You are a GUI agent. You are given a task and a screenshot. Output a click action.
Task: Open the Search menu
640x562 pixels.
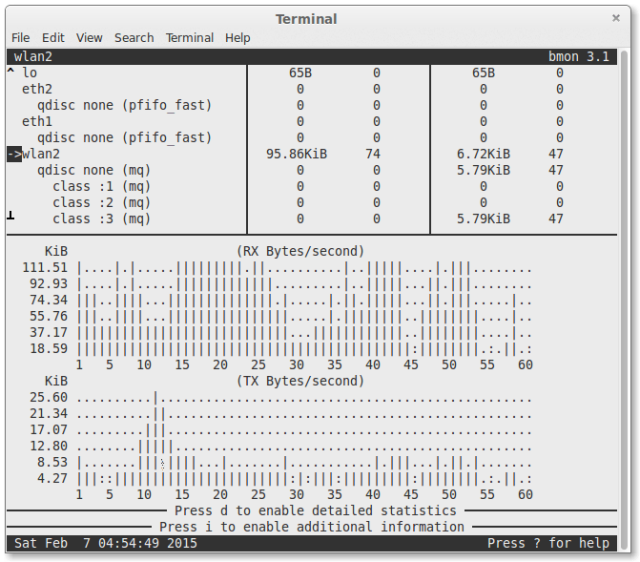(134, 38)
